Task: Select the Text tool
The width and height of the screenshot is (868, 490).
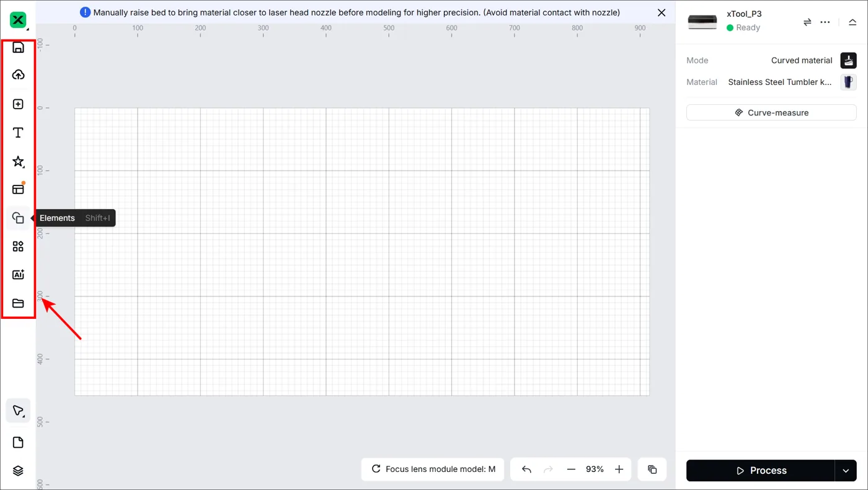Action: 18,133
